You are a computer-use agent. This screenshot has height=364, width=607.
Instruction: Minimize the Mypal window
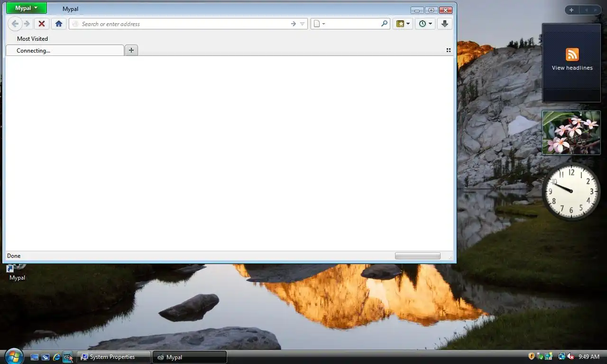tap(417, 10)
